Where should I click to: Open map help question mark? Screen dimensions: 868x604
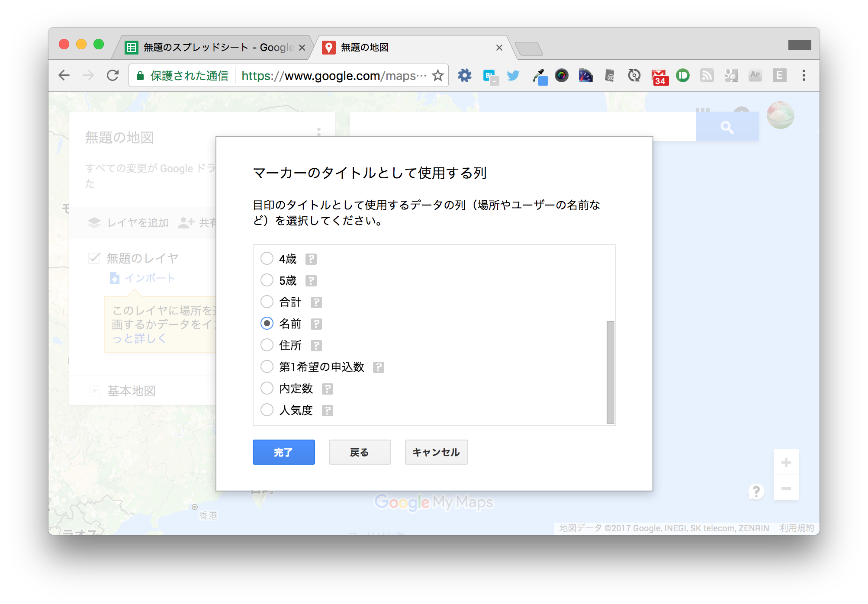[756, 492]
